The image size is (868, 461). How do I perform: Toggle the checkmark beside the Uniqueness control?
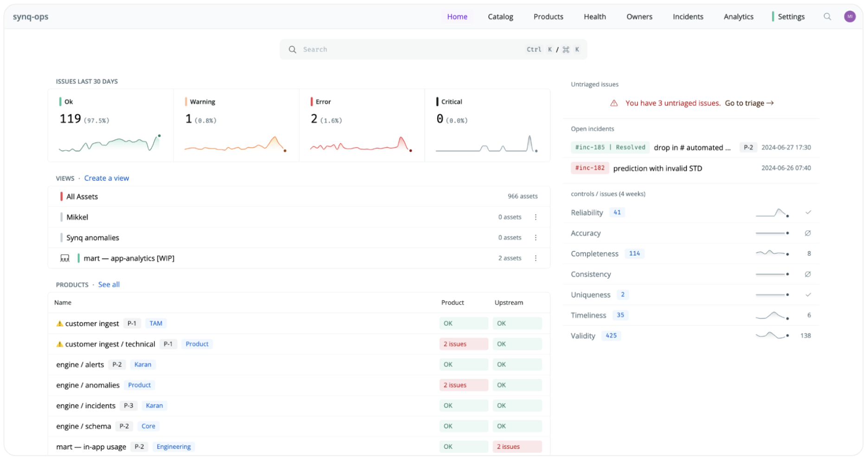point(809,294)
